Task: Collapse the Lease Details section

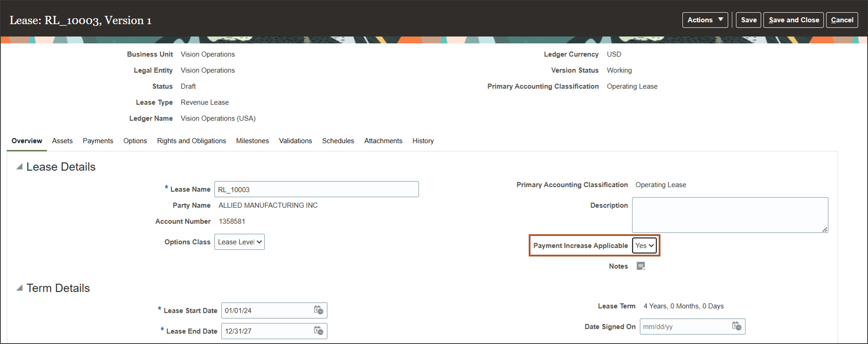Action: (19, 166)
